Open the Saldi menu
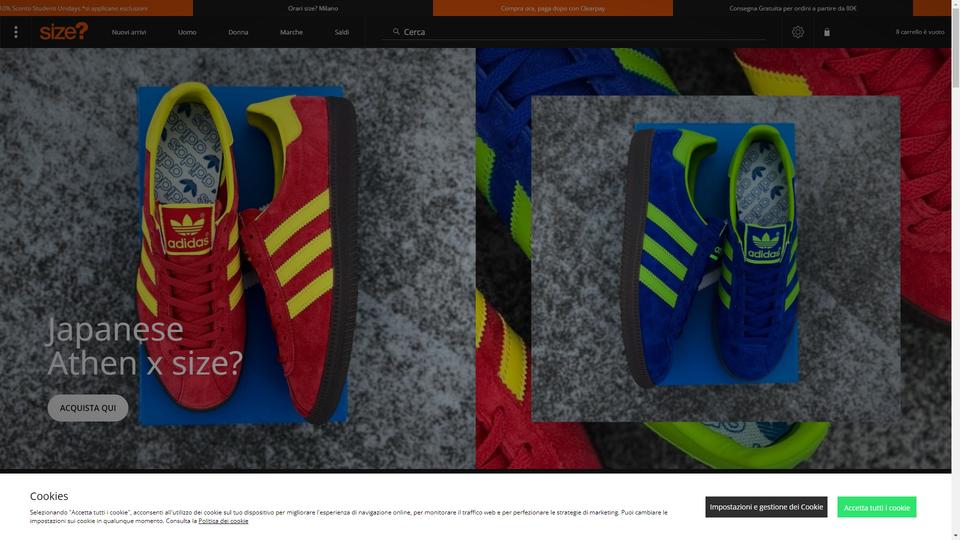This screenshot has height=540, width=960. click(x=342, y=32)
